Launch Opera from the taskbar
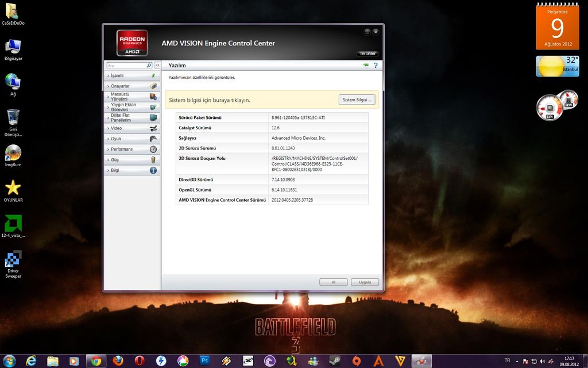588x368 pixels. [140, 361]
